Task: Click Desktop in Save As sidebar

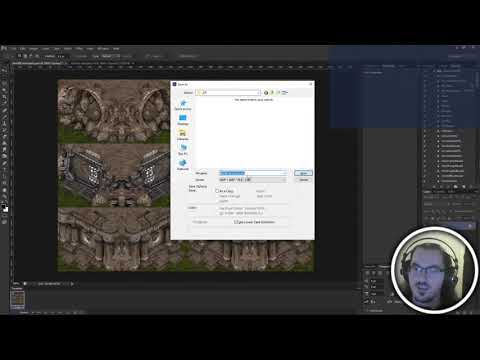Action: click(x=183, y=120)
